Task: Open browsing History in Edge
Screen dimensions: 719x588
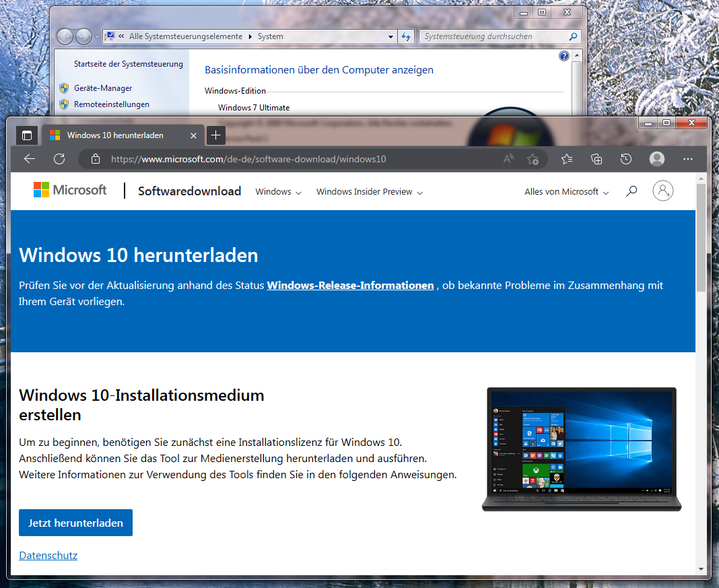Action: click(x=626, y=159)
